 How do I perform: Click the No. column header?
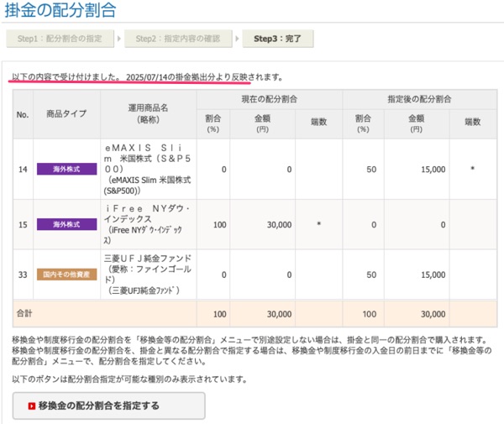click(23, 115)
